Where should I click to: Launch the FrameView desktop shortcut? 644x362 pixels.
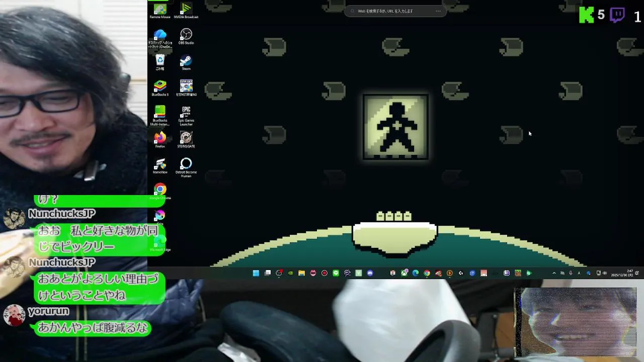coord(160,166)
